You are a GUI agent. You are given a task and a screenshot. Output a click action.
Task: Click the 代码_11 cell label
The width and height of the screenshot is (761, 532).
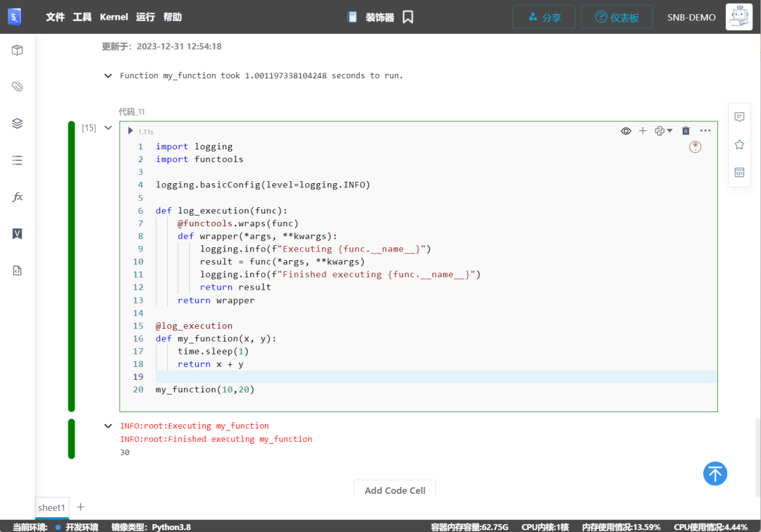132,111
